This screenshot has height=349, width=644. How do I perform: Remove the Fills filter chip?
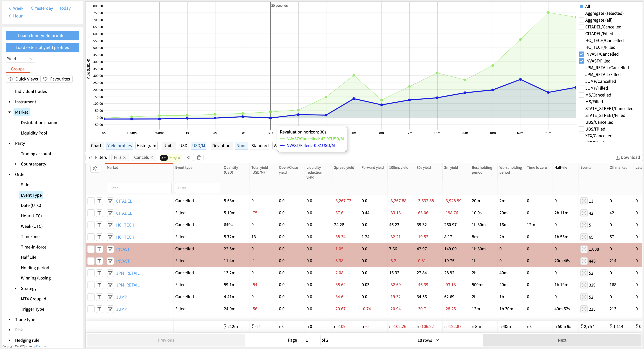click(x=124, y=157)
